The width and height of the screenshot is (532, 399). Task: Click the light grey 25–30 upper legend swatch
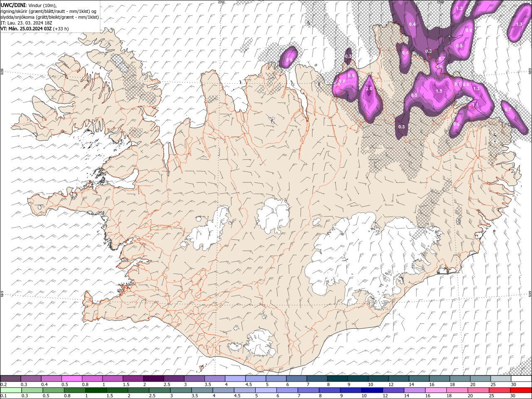coord(501,378)
